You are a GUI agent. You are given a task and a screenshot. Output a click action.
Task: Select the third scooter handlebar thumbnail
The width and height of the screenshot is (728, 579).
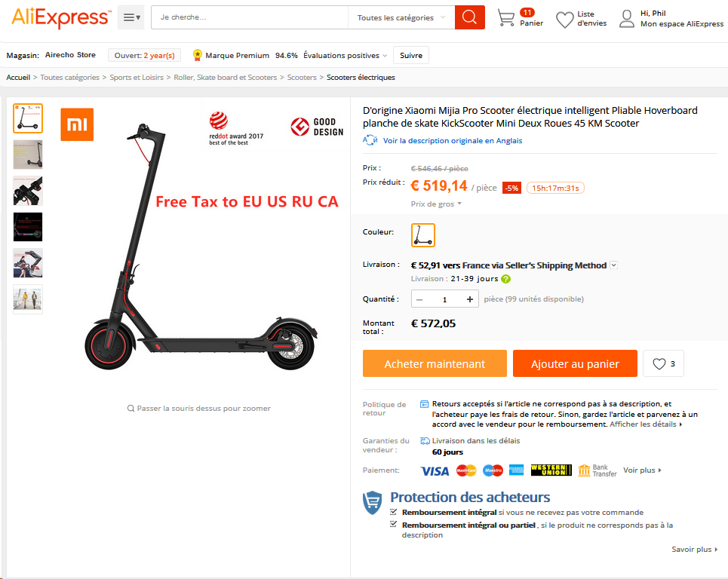pos(28,191)
